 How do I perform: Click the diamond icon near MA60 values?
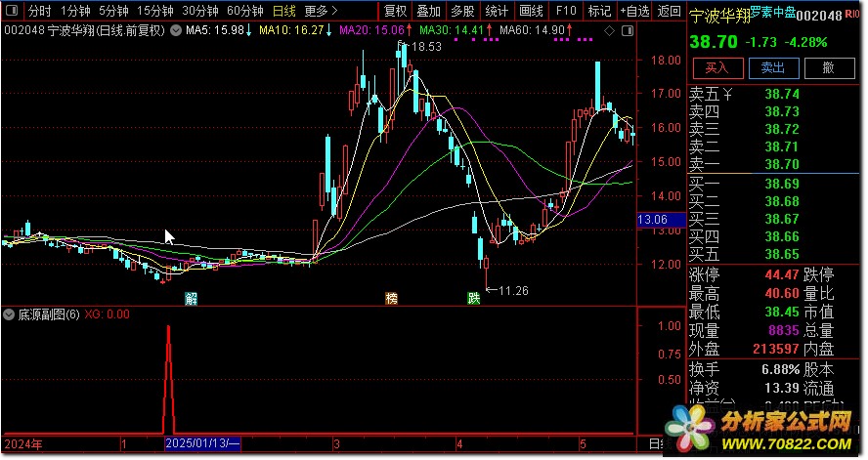click(610, 31)
